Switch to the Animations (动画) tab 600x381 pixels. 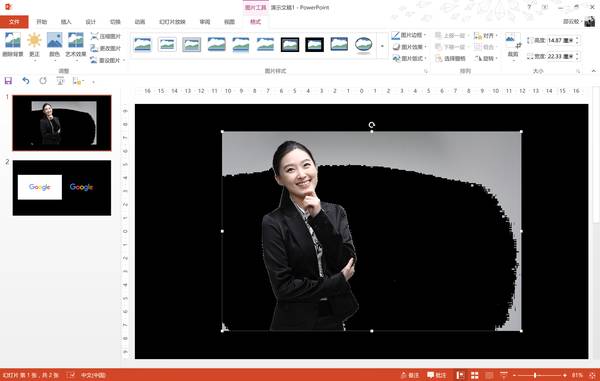point(140,22)
